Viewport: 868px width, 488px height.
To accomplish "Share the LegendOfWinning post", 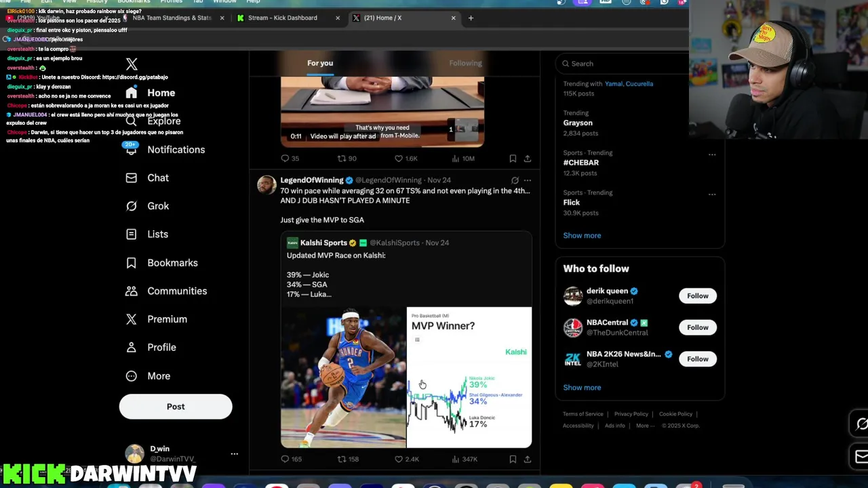I will (x=527, y=460).
